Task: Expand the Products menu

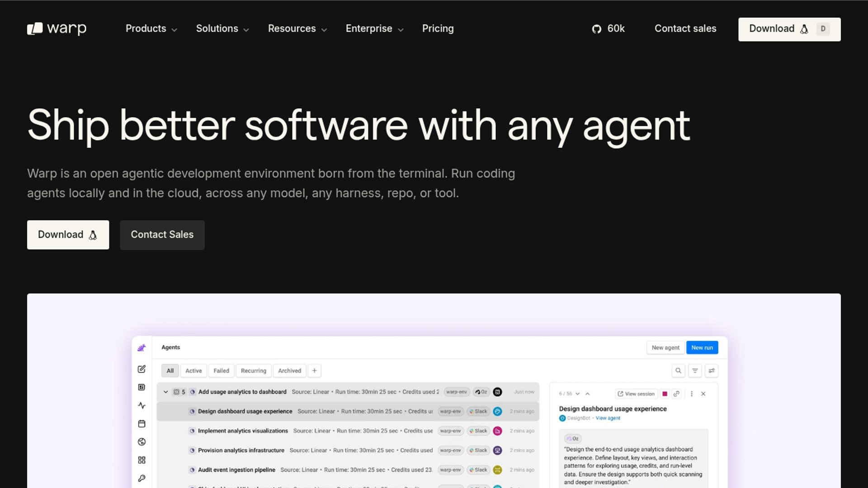Action: (x=151, y=28)
